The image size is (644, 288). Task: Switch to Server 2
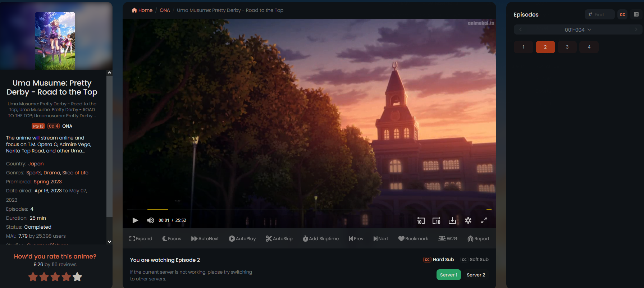click(x=476, y=275)
